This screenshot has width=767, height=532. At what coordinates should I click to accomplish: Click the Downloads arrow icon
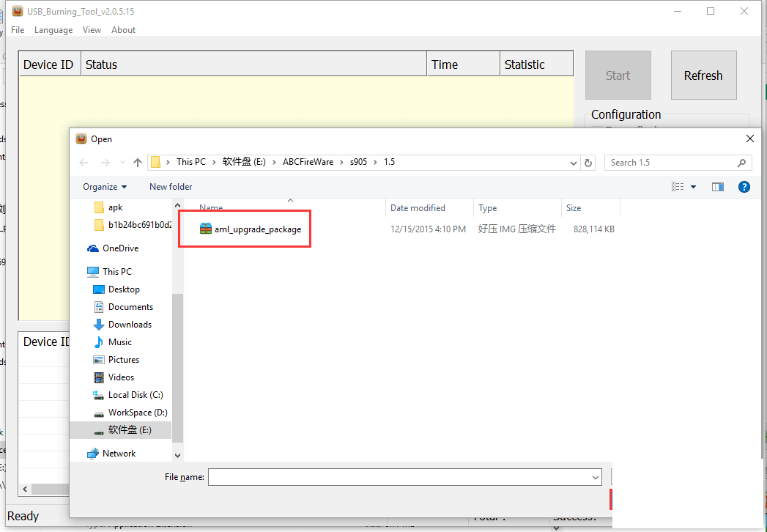99,325
